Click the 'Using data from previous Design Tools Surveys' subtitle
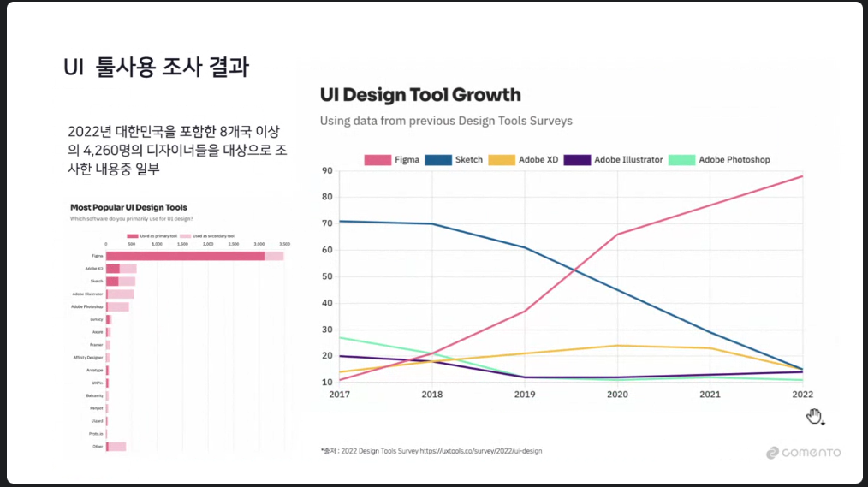 [x=446, y=121]
